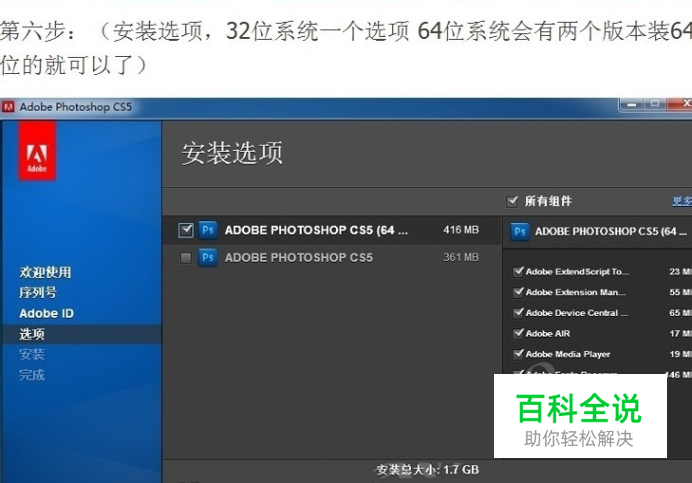
Task: Uncheck the Adobe Media Player component
Action: point(519,354)
